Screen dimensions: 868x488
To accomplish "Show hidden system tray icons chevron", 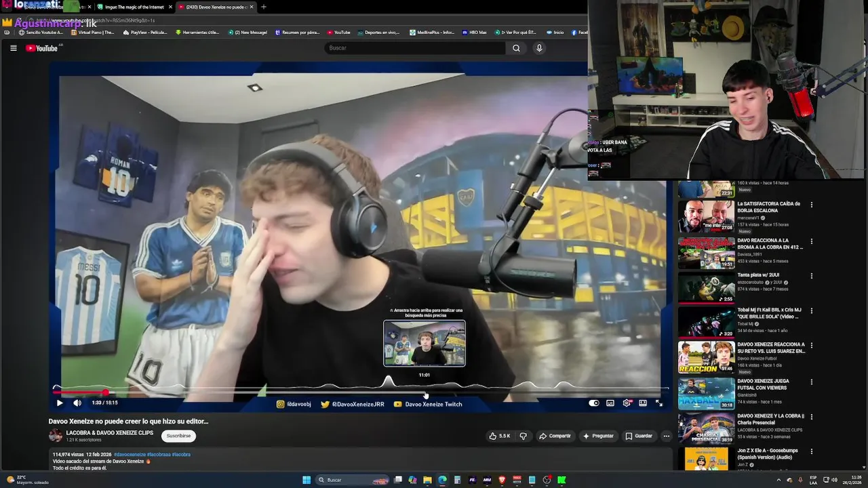I will pos(778,480).
